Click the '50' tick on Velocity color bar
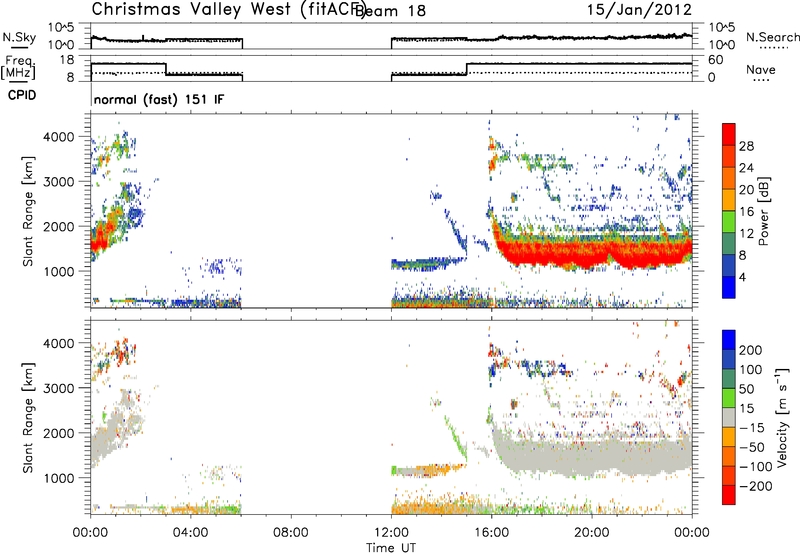The height and width of the screenshot is (554, 800). (746, 389)
